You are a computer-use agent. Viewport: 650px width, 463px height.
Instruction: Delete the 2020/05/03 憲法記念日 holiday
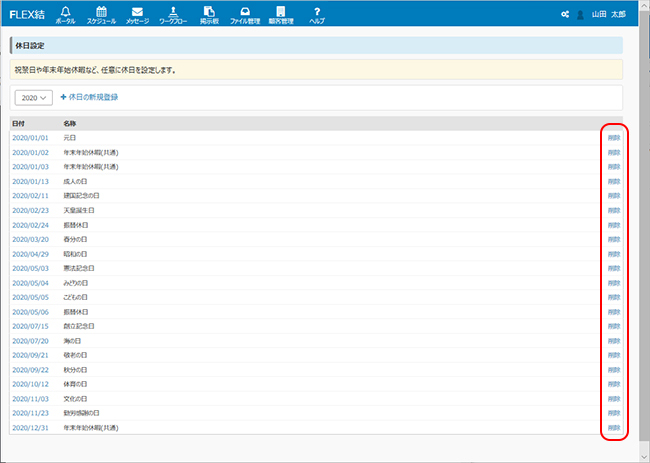[614, 268]
